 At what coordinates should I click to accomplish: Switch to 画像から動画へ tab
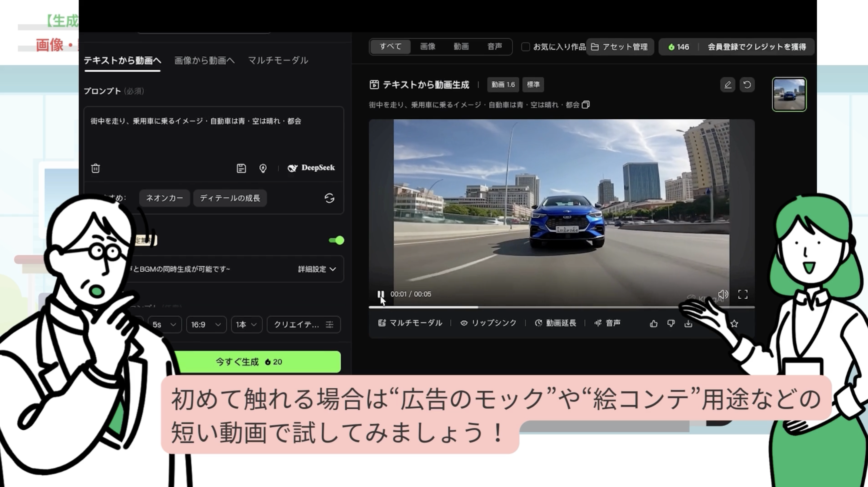point(204,61)
